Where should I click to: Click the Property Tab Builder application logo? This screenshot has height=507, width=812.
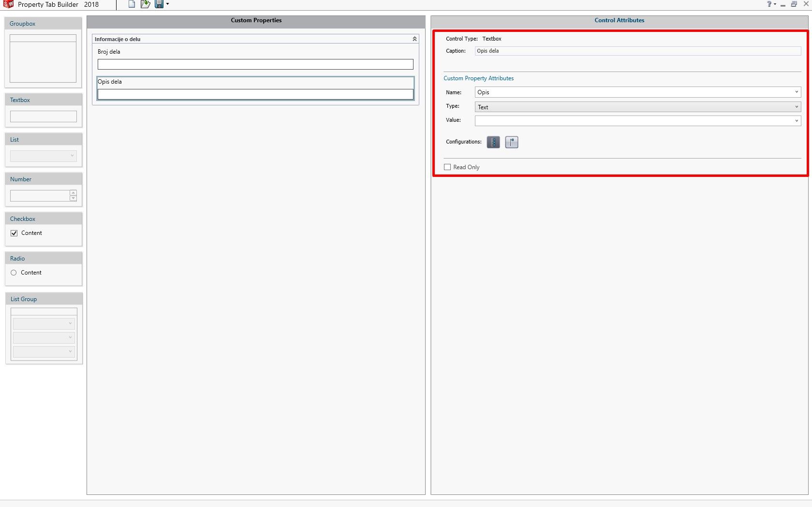tap(8, 4)
